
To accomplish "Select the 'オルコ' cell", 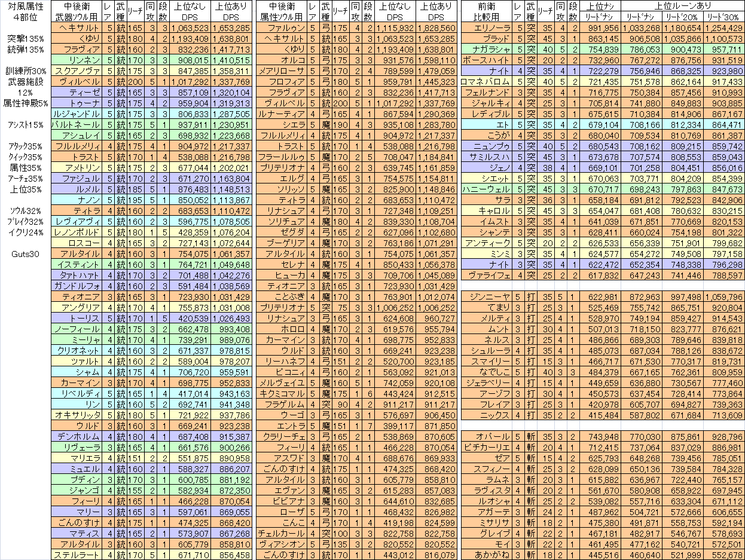I will tap(282, 60).
